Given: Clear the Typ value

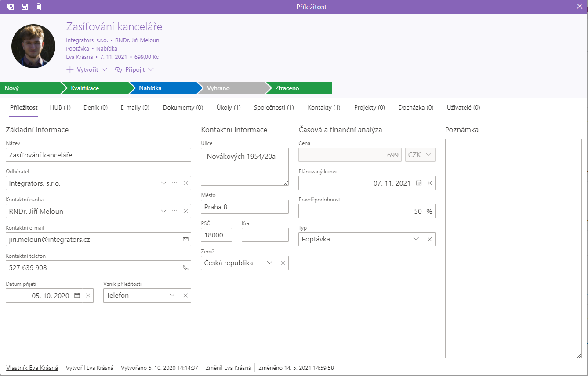Looking at the screenshot, I should (430, 239).
